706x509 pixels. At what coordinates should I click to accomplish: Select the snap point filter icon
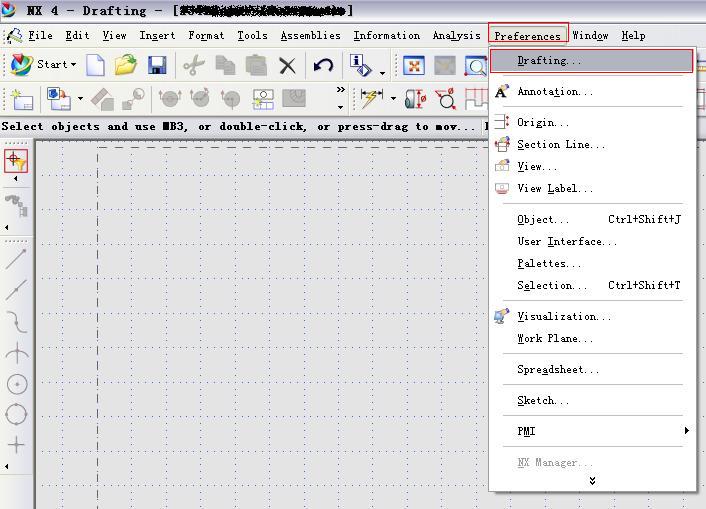tap(16, 161)
